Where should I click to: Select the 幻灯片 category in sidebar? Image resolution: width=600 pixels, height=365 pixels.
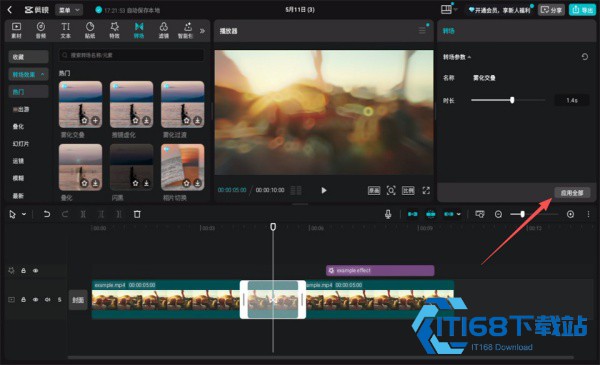point(21,144)
